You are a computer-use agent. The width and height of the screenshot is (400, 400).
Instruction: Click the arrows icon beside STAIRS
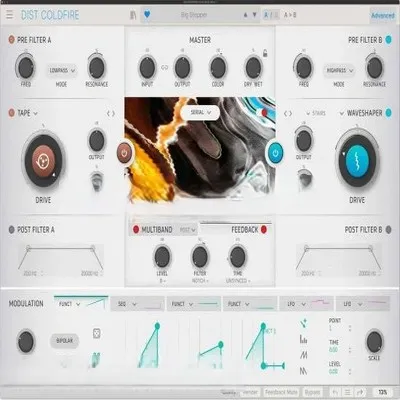(288, 114)
